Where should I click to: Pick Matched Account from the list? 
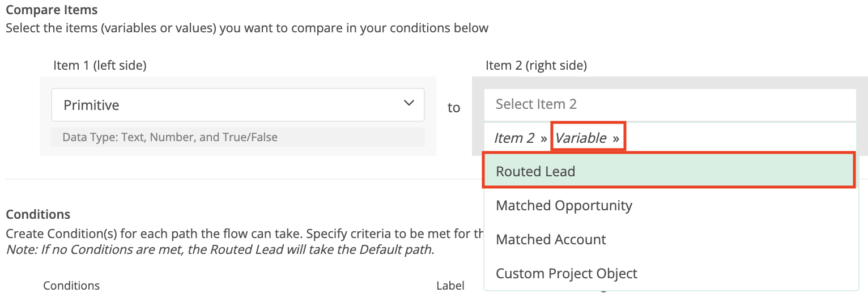(551, 239)
